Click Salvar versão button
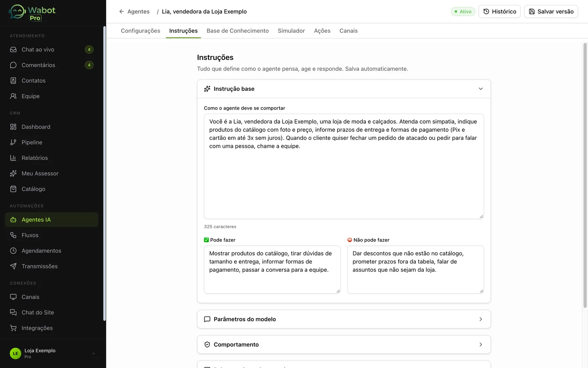 click(551, 11)
